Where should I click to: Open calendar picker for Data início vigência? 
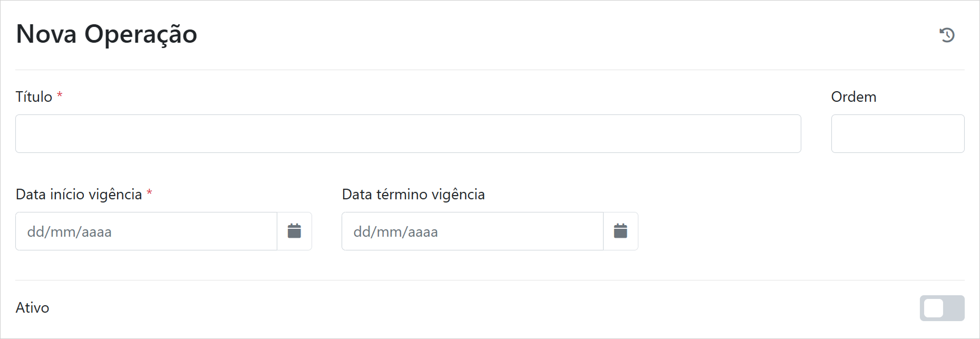[x=294, y=231]
